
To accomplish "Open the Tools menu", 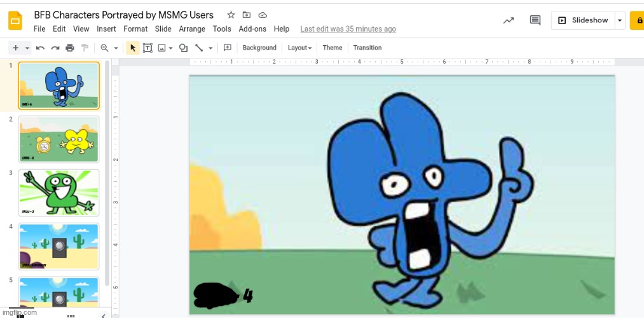I will 222,29.
